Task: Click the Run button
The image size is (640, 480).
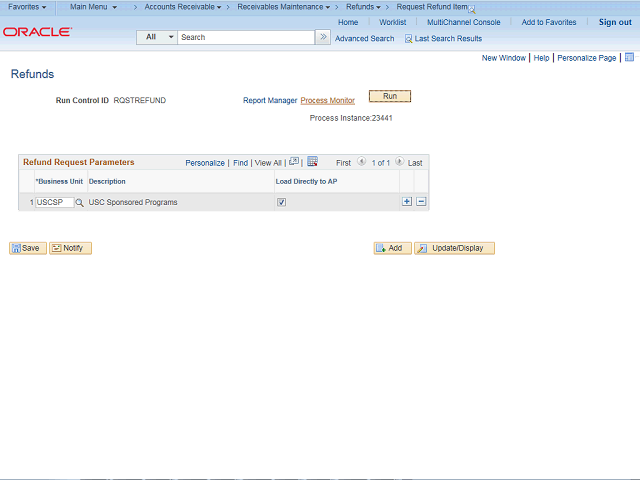Action: click(390, 96)
